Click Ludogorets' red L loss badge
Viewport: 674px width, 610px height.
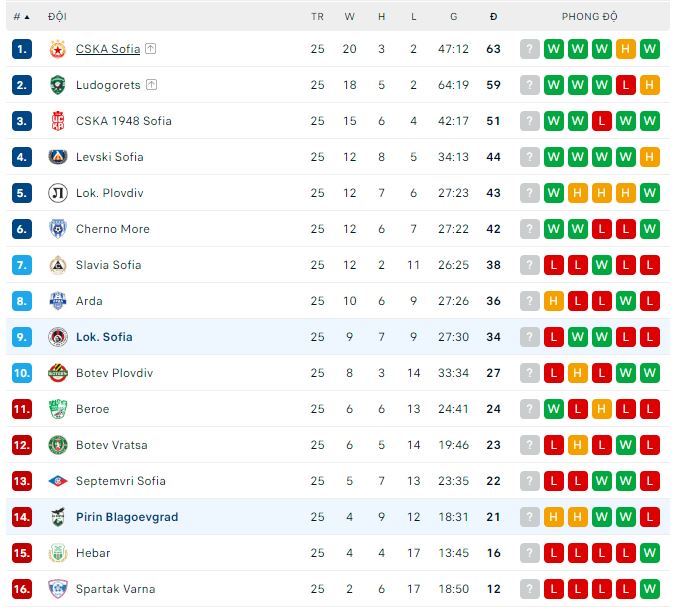point(626,85)
